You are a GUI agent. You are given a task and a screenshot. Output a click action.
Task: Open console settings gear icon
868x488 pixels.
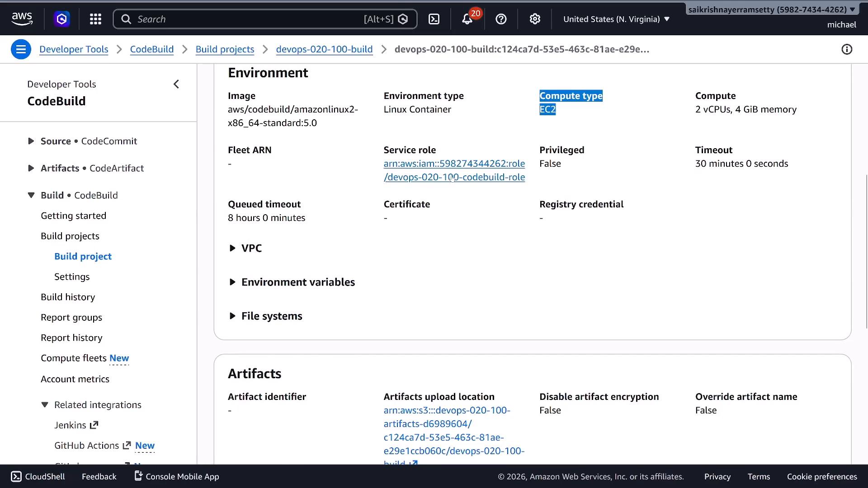tap(535, 19)
